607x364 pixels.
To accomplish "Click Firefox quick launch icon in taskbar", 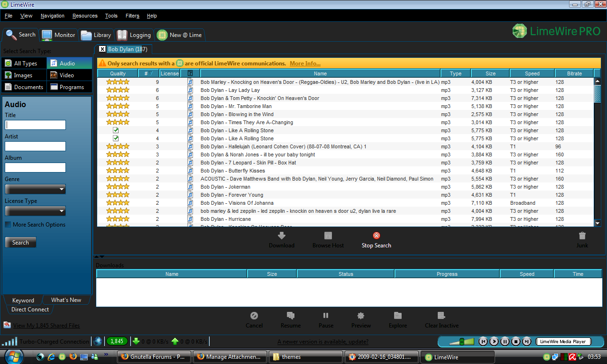I will pos(73,356).
